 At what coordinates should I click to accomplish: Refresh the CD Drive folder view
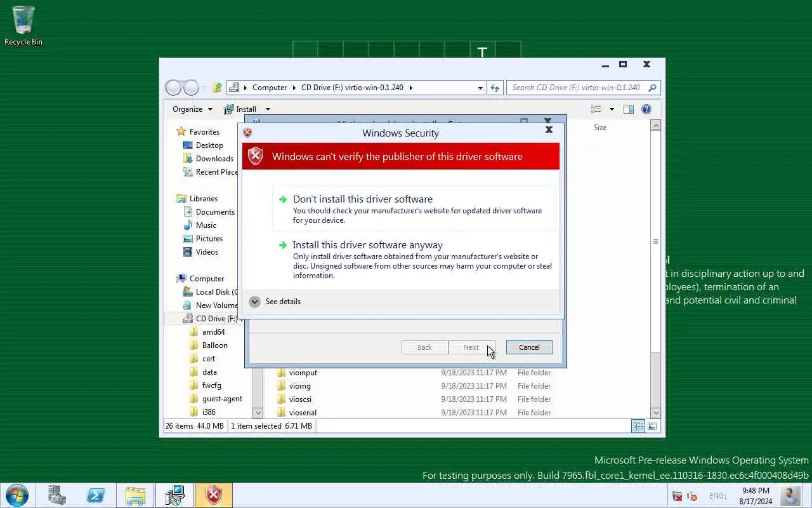(495, 88)
